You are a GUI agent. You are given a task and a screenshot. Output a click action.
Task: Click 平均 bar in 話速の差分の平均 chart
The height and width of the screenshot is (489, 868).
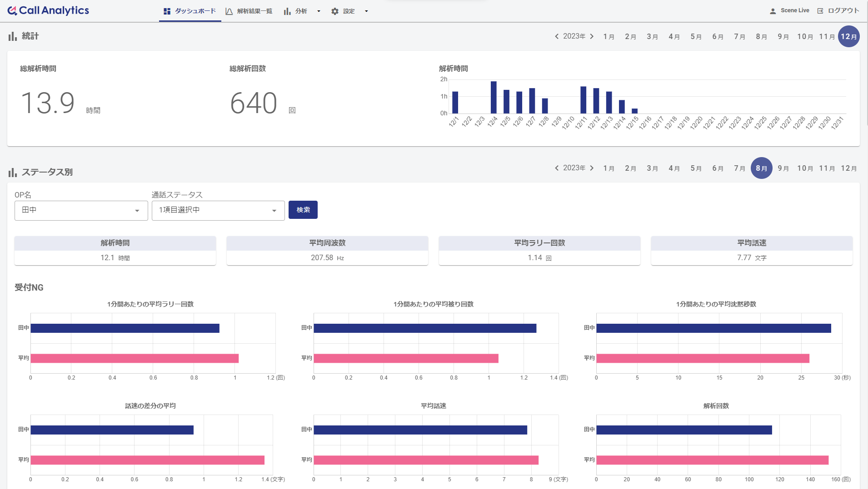point(148,460)
